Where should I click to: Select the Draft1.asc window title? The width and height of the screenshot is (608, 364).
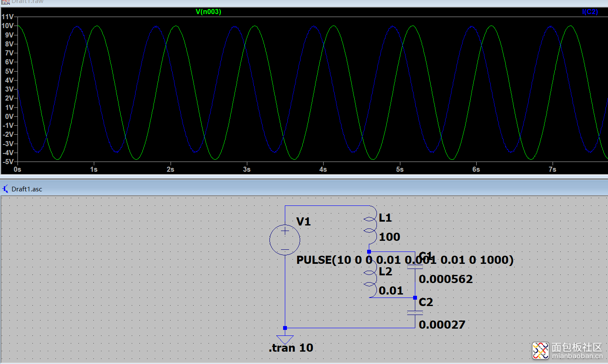27,189
